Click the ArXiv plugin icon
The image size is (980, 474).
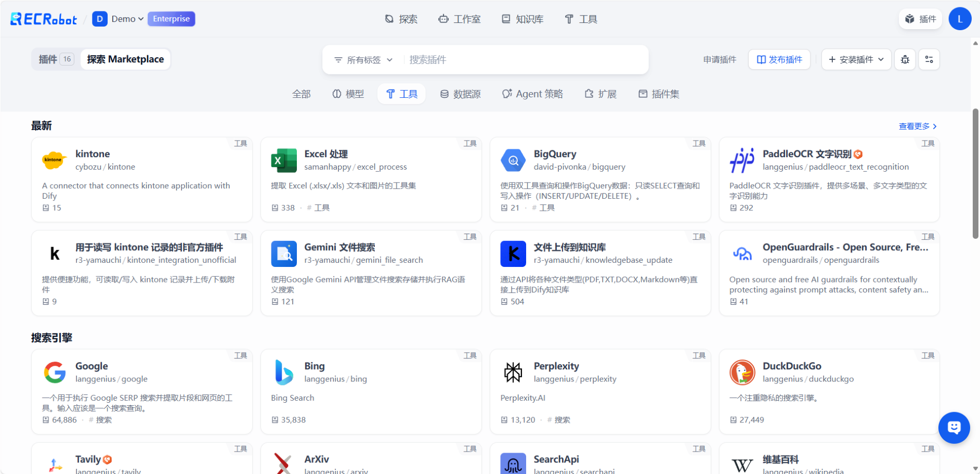pyautogui.click(x=284, y=463)
